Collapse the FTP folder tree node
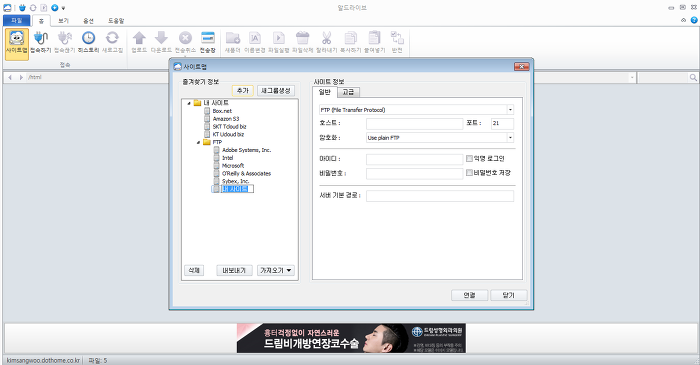The width and height of the screenshot is (700, 365). point(198,142)
